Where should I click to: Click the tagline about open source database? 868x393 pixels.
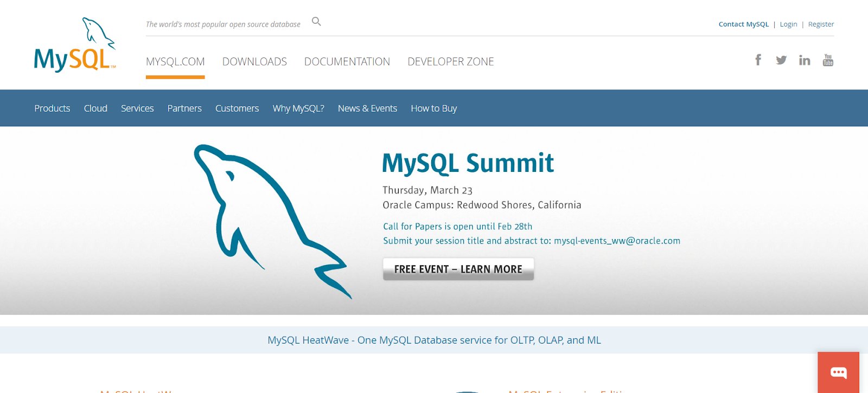coord(223,24)
